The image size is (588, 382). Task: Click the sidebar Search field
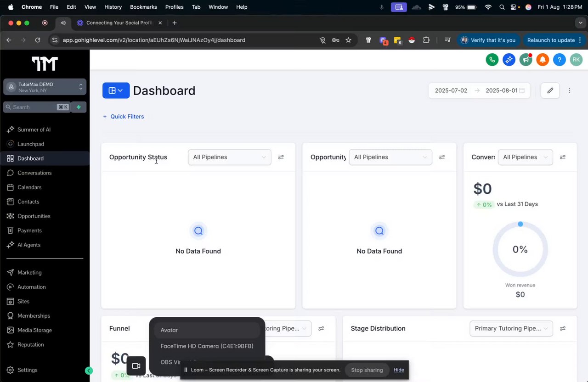coord(37,107)
